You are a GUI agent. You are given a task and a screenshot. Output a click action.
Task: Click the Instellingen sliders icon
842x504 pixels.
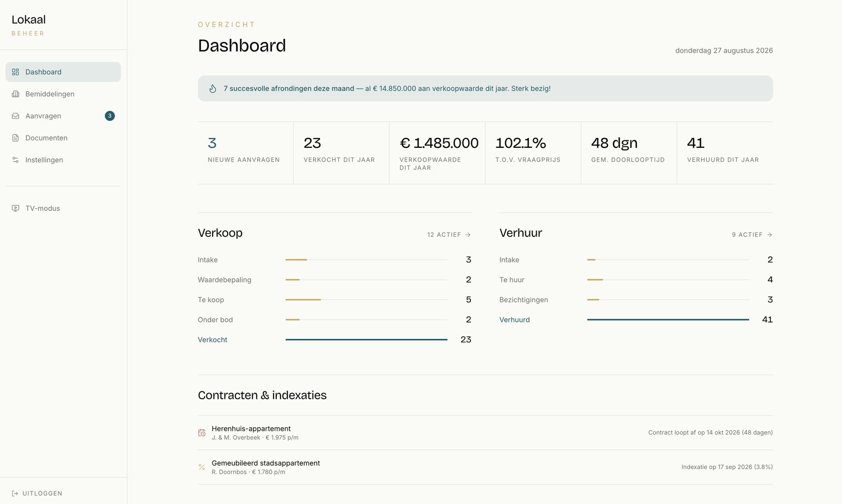coord(15,160)
